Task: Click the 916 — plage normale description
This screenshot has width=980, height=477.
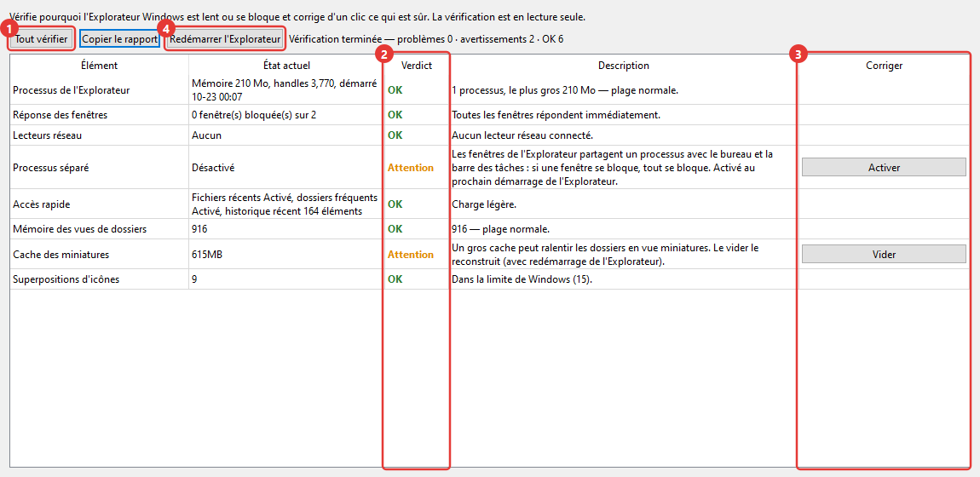Action: coord(500,229)
